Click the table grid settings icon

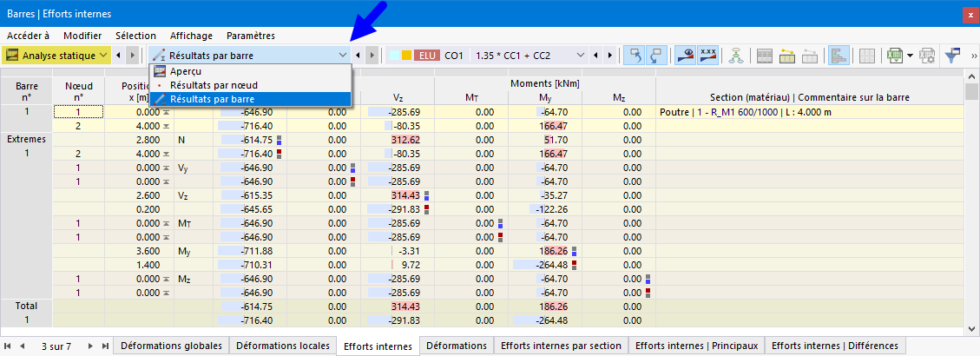[x=865, y=55]
